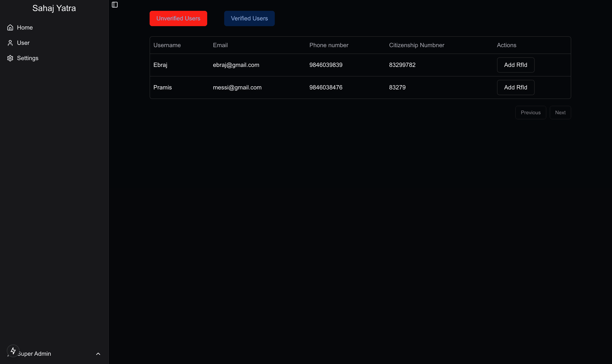The image size is (612, 364).
Task: Click the messi@gmail.com email cell
Action: coord(237,87)
